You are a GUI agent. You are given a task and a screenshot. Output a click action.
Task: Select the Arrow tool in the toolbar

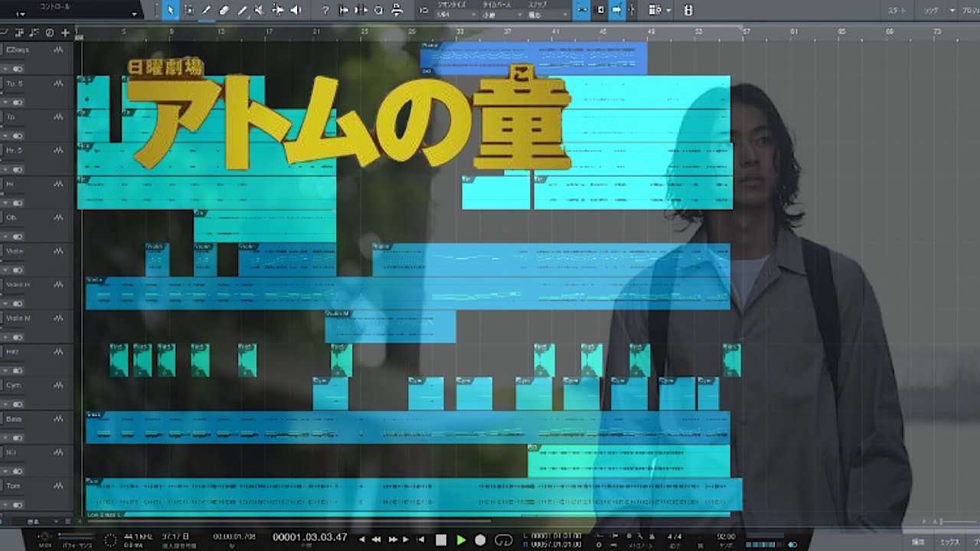(169, 10)
